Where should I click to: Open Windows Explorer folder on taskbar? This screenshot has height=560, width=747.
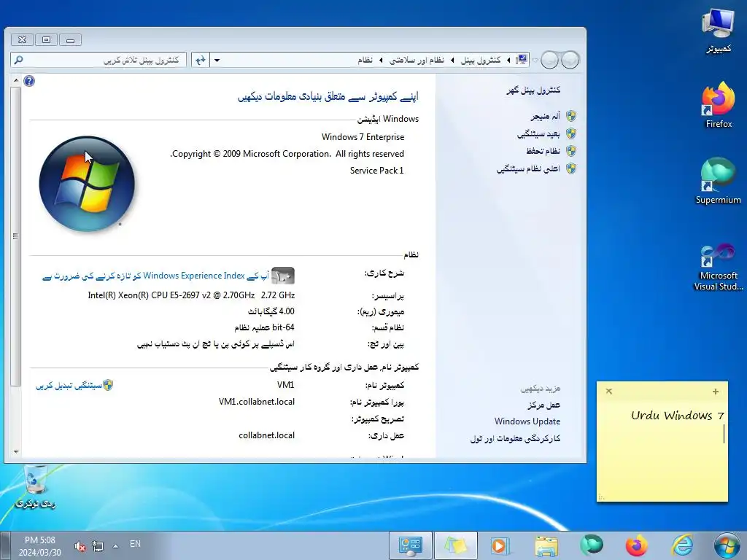click(546, 545)
